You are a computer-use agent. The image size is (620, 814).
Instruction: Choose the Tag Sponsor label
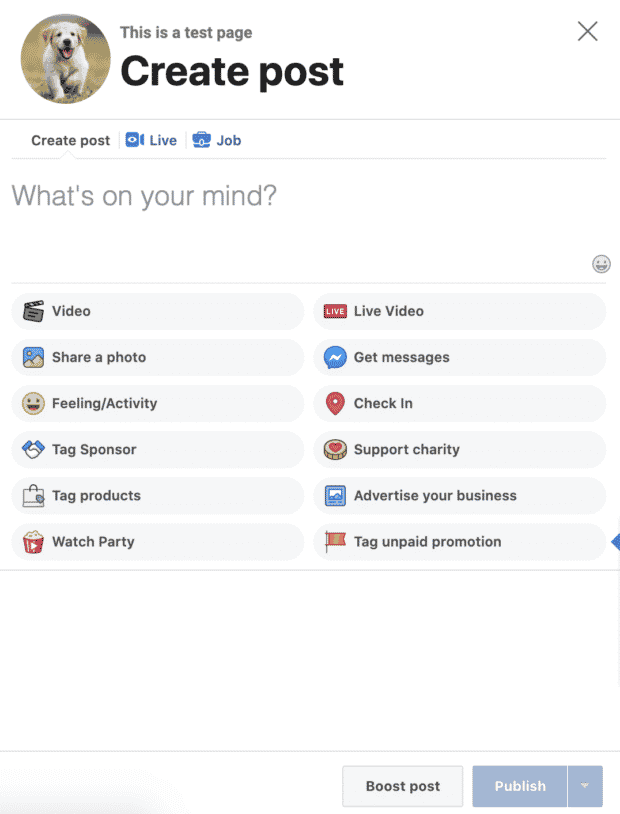94,450
